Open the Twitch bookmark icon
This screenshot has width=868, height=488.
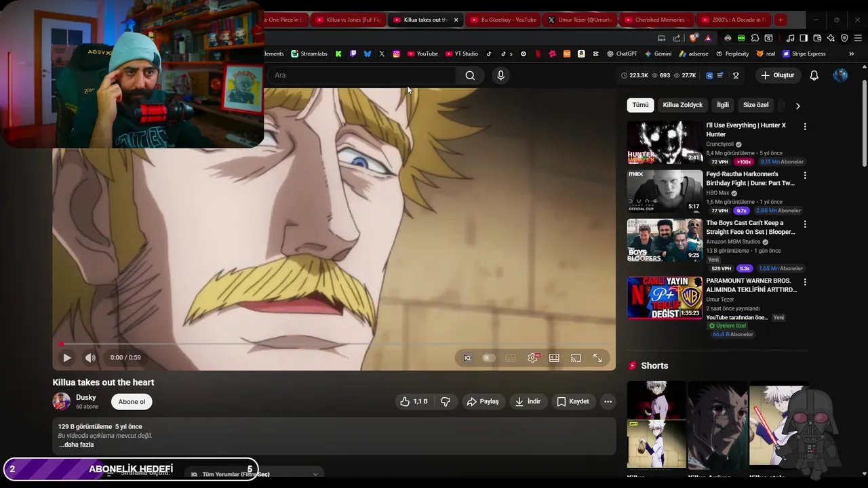[x=353, y=54]
